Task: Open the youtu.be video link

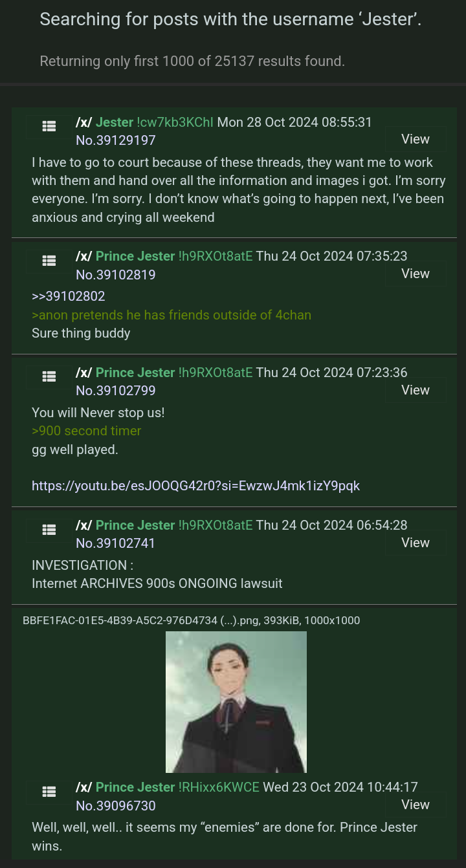Action: pos(195,485)
